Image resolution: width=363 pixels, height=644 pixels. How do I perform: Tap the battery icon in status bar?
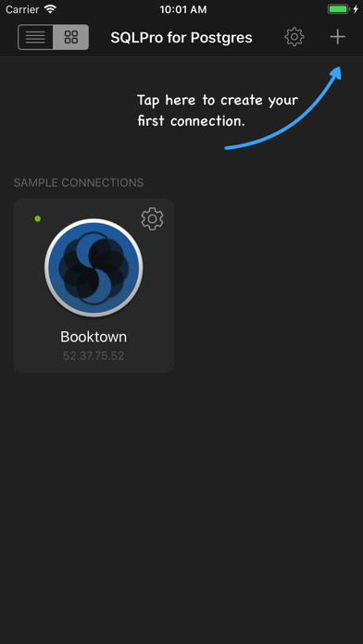[338, 9]
